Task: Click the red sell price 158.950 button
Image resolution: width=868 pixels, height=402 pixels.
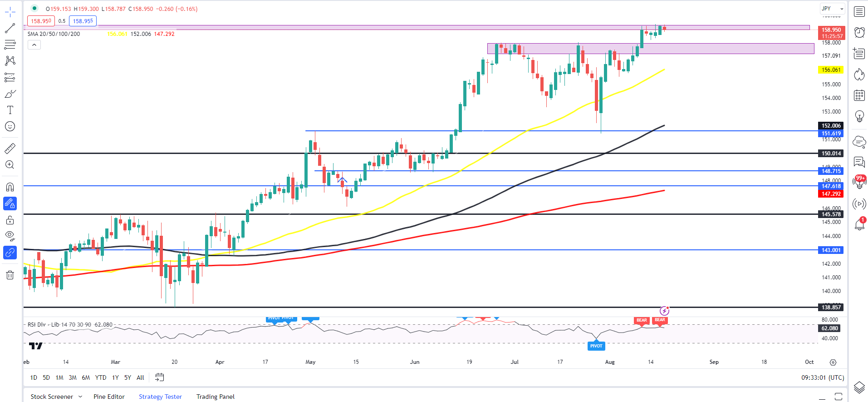Action: click(41, 21)
